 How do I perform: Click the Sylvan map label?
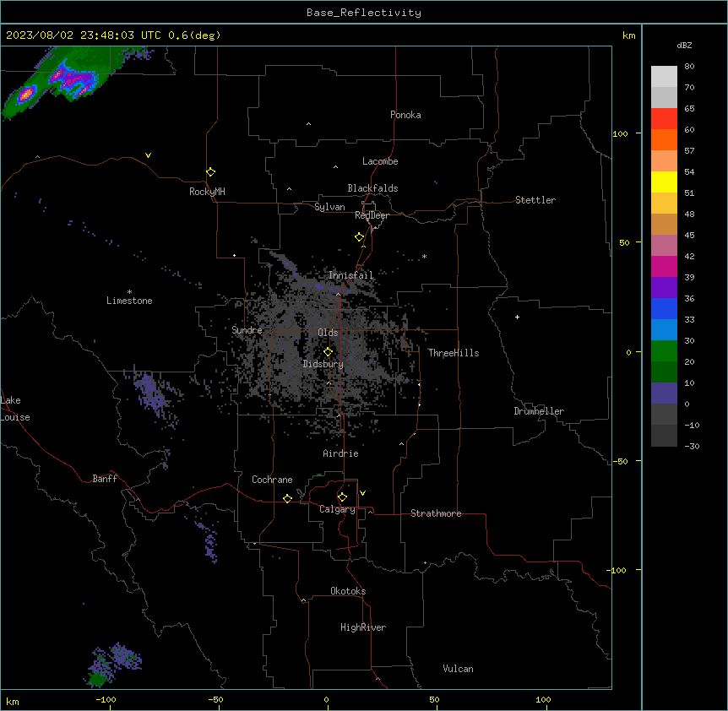pos(329,207)
